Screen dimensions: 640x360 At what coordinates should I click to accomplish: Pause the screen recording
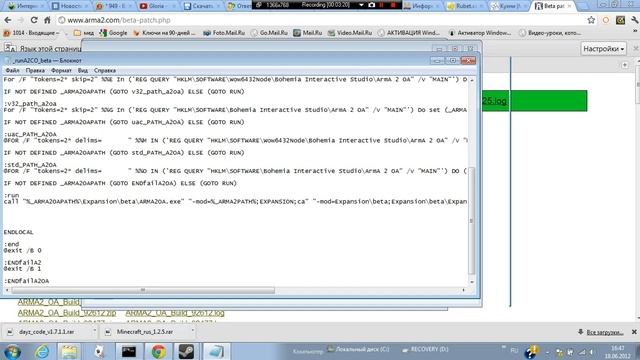point(382,5)
